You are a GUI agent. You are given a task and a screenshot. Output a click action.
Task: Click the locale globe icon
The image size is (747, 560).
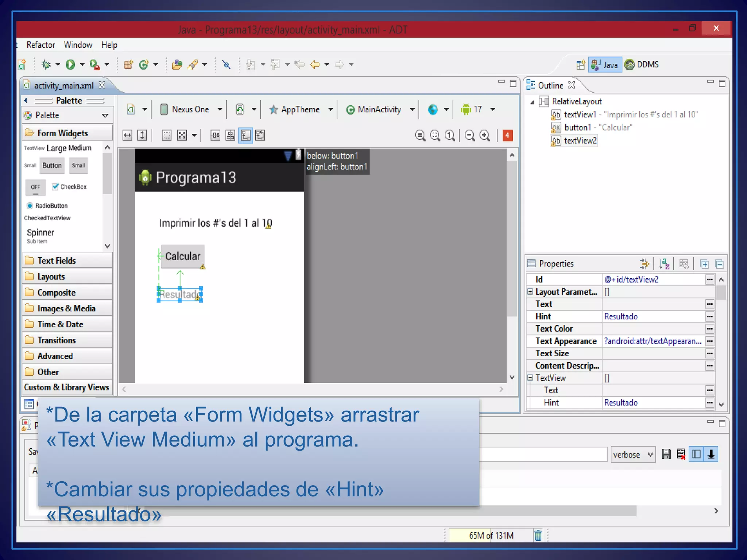433,109
